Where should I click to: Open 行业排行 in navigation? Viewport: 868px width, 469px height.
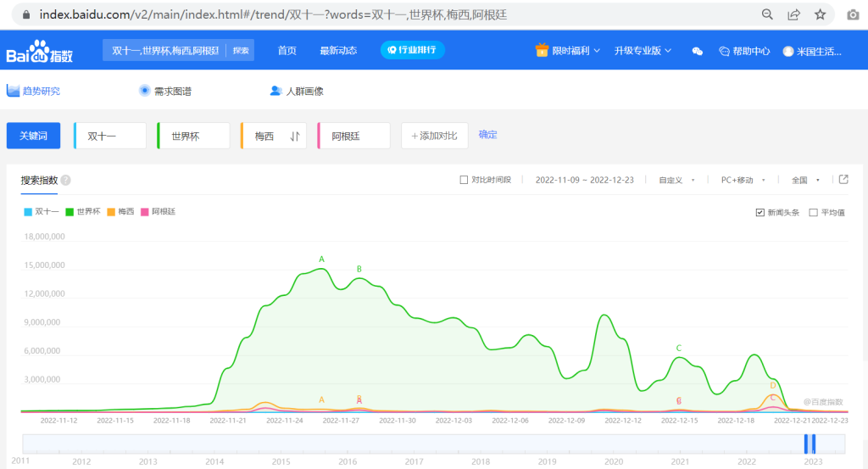click(x=413, y=50)
